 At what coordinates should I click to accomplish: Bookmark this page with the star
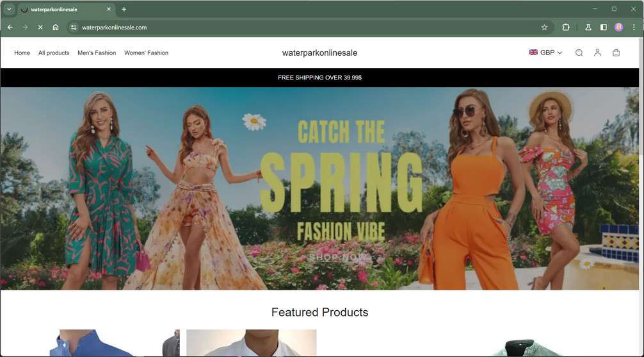coord(544,27)
